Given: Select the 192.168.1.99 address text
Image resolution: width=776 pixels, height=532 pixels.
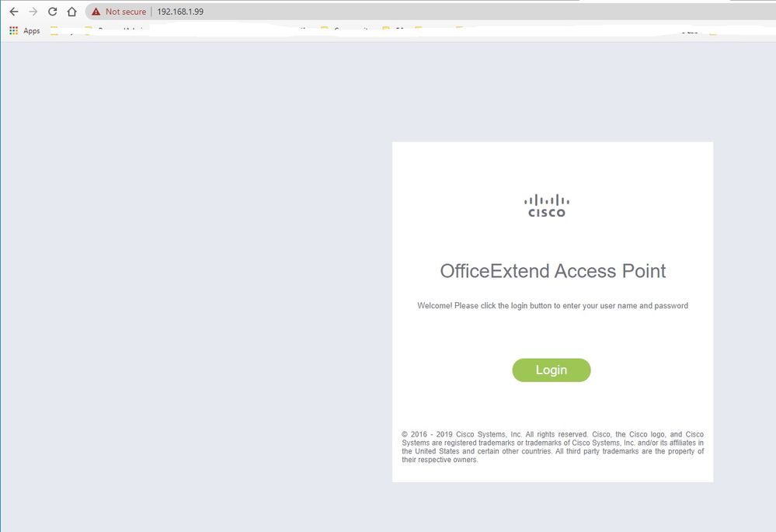Looking at the screenshot, I should point(180,12).
